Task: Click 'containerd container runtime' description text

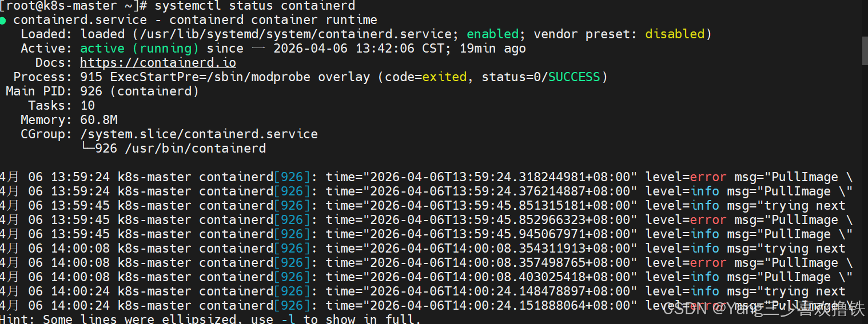Action: click(273, 21)
